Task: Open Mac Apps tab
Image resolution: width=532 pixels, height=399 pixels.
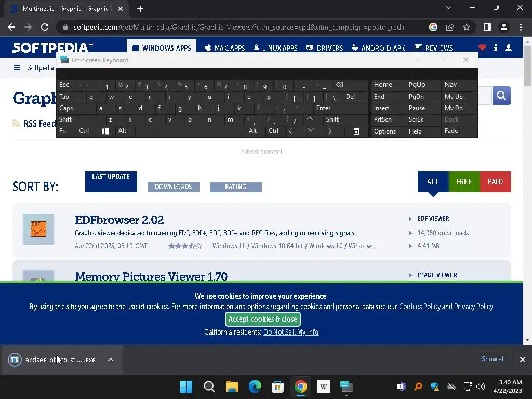Action: [225, 48]
